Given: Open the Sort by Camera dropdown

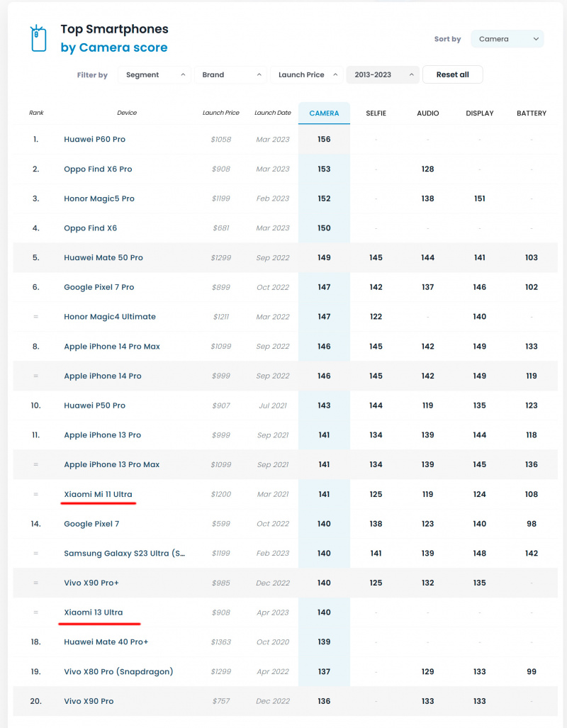Looking at the screenshot, I should point(507,39).
